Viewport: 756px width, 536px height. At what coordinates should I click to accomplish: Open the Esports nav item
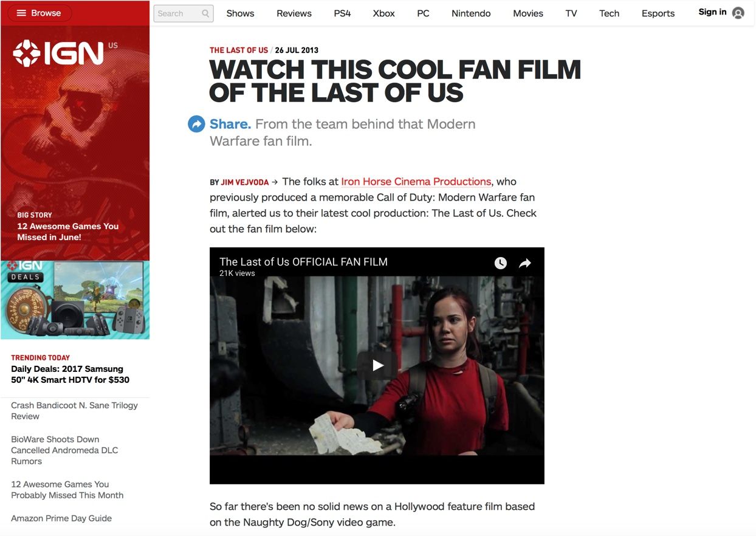tap(658, 13)
